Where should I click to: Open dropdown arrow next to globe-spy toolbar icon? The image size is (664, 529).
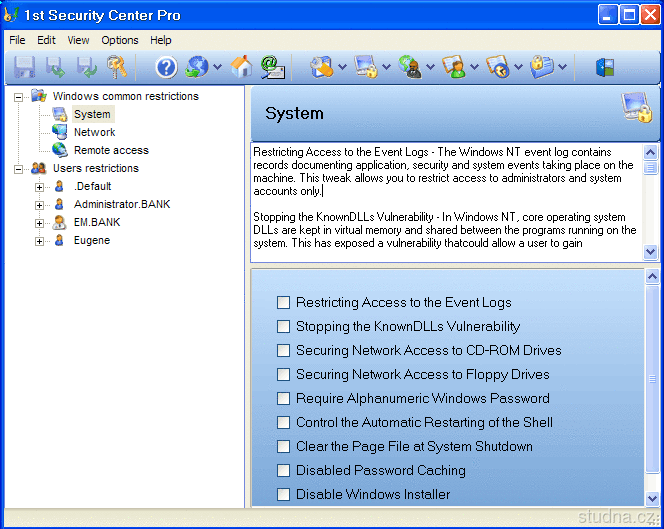431,67
